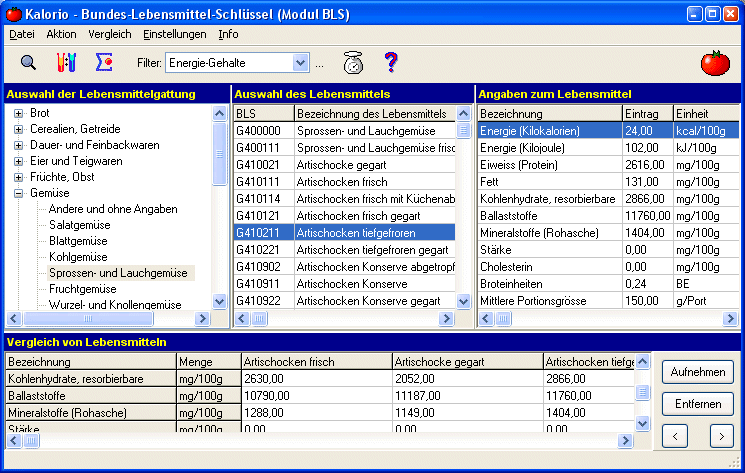The width and height of the screenshot is (745, 473).
Task: Click the magnifier search icon
Action: [28, 62]
